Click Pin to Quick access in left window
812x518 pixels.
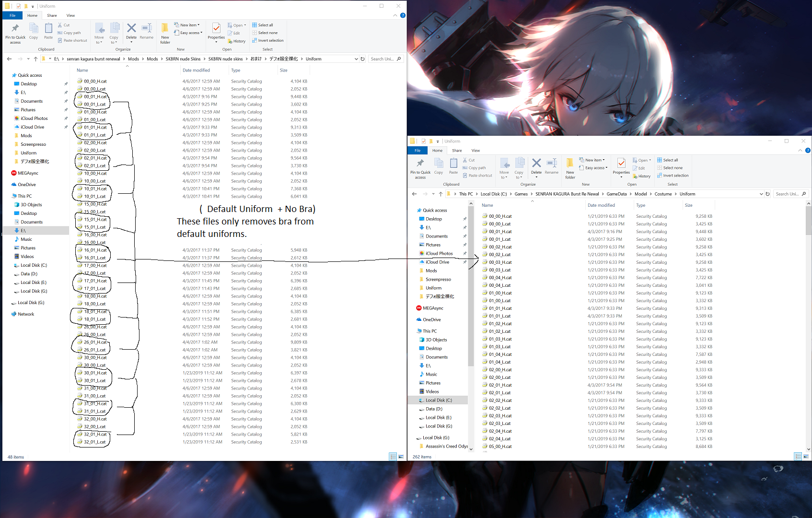(x=15, y=34)
